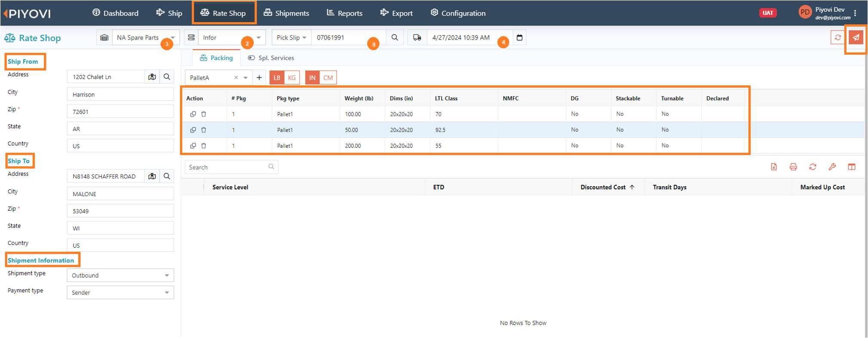Delete the 200.00 lb pallet row
This screenshot has width=868, height=338.
coord(204,146)
